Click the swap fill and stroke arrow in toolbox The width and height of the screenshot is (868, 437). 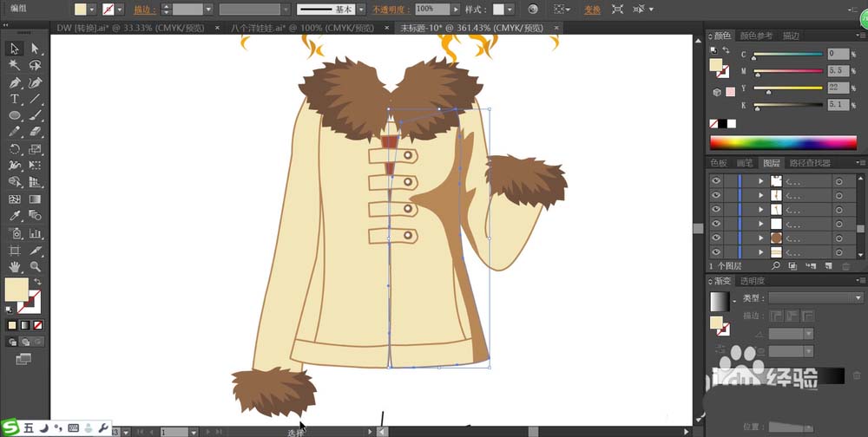[x=37, y=282]
